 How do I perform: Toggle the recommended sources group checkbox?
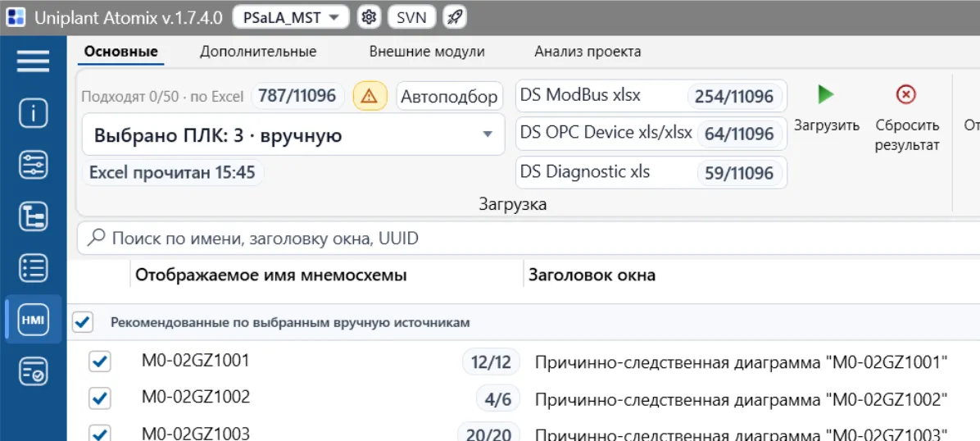point(83,323)
